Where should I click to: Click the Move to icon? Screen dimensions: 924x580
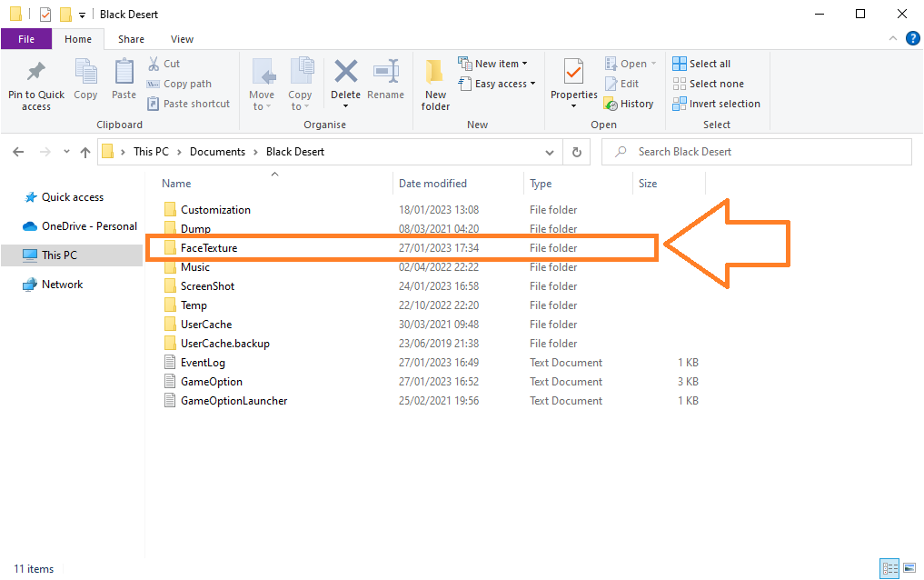click(263, 73)
